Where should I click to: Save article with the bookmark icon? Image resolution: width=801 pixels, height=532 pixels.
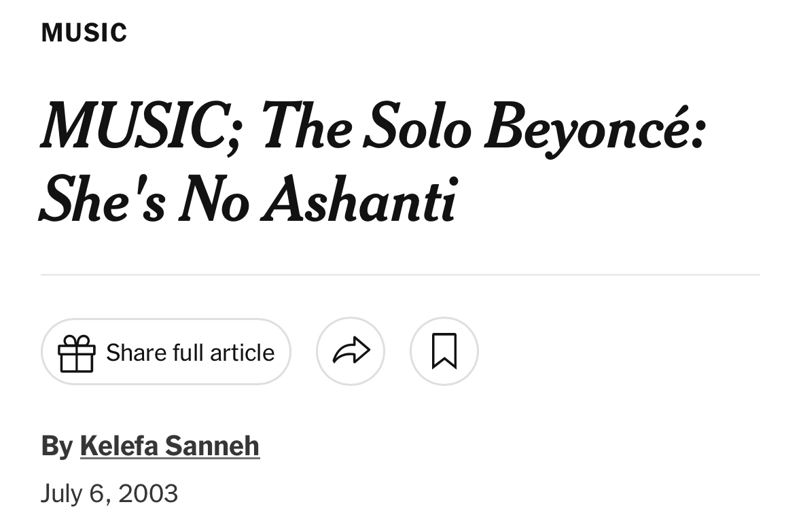(444, 351)
